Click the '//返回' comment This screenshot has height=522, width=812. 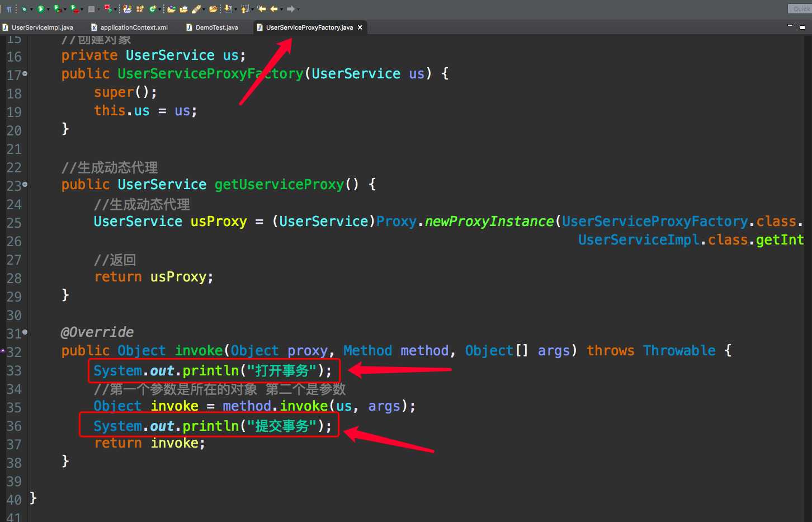click(x=115, y=260)
